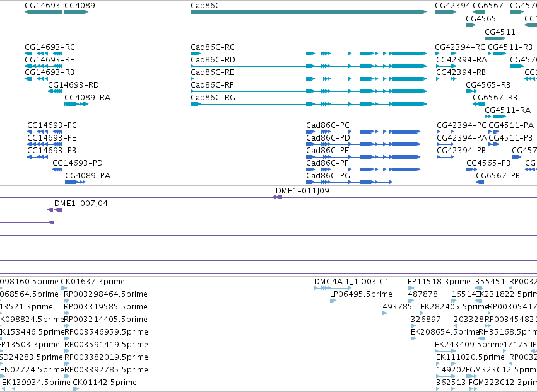Screen dimensions: 537x392
Task: Click EST RP003382019.5prime
Action: pos(67,364)
